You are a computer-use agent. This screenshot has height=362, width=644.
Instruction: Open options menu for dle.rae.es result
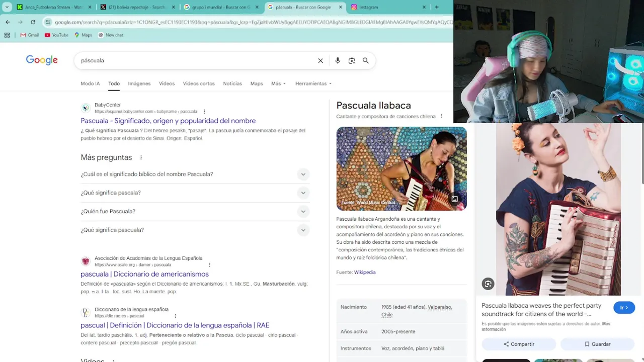coord(176,316)
